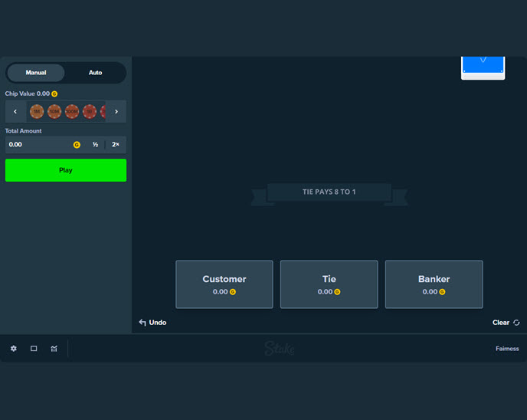Place a bet on Banker
This screenshot has height=420, width=527.
click(x=434, y=284)
